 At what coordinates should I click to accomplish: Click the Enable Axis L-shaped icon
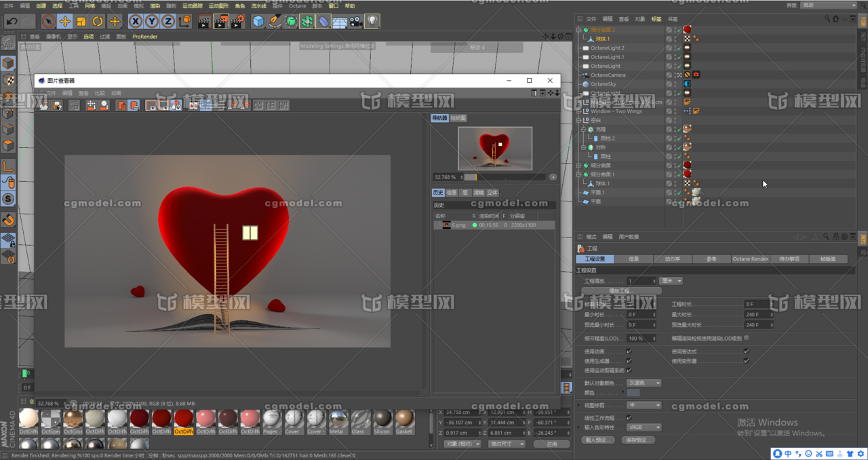click(x=8, y=166)
